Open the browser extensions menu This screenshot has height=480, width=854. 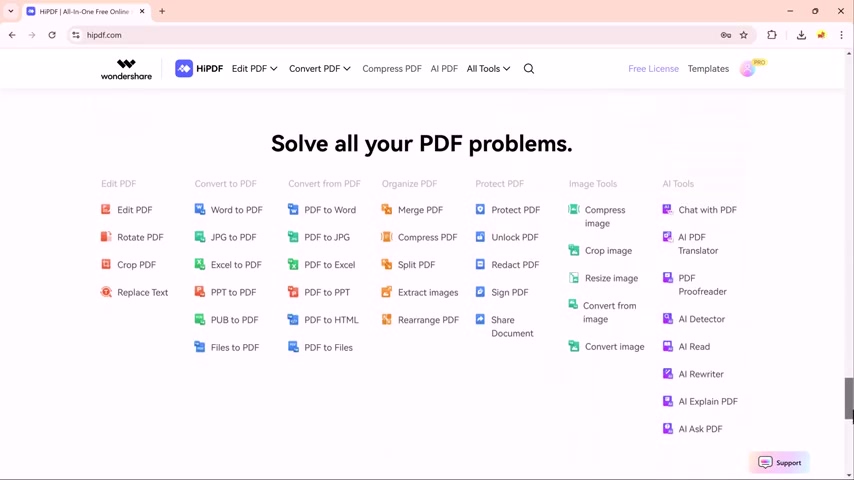tap(772, 35)
